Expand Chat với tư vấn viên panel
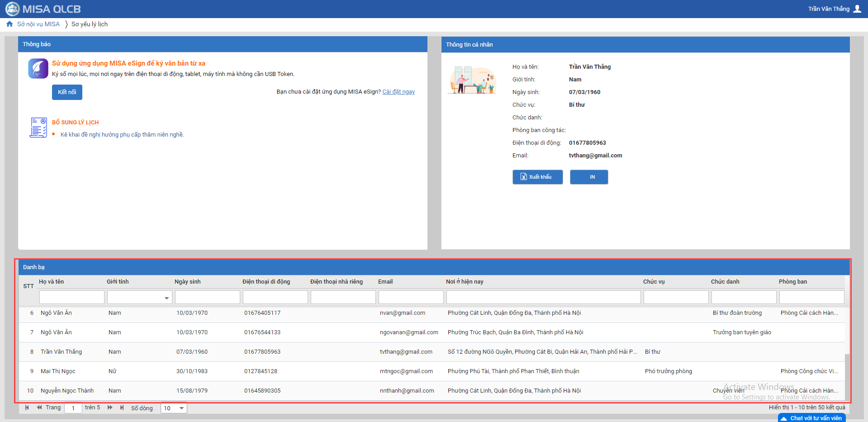This screenshot has width=868, height=422. [812, 418]
